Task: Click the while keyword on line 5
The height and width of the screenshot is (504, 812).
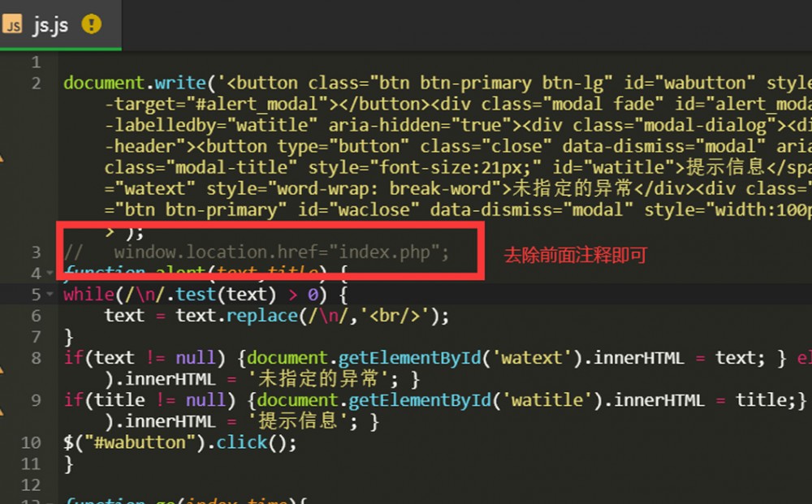Action: click(x=89, y=295)
